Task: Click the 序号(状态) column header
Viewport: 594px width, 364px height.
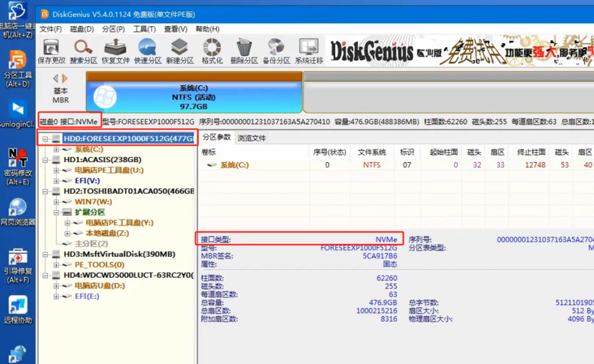Action: click(329, 152)
